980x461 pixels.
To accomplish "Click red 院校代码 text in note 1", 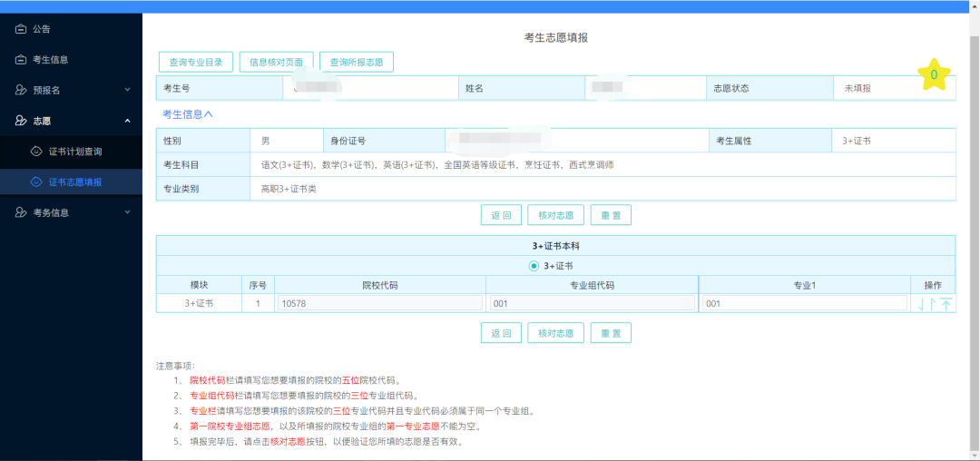I will tap(208, 380).
